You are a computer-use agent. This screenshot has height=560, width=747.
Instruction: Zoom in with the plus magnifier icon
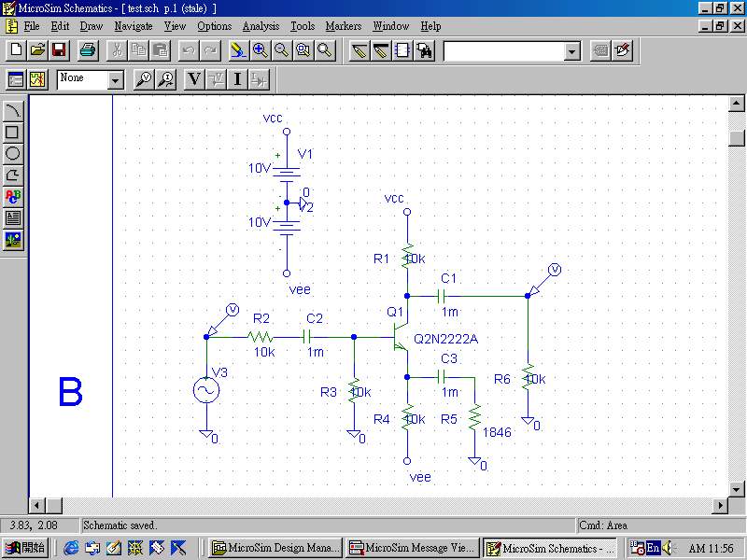261,50
